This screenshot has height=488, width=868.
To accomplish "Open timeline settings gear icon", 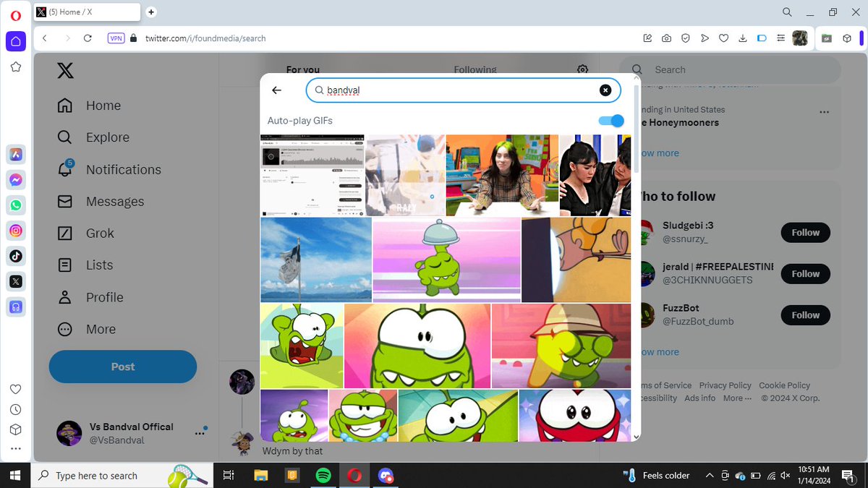I will (x=582, y=69).
